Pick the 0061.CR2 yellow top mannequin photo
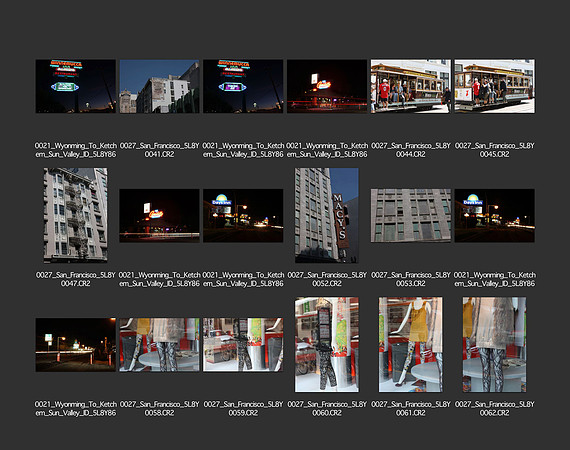This screenshot has height=450, width=570. (x=410, y=344)
